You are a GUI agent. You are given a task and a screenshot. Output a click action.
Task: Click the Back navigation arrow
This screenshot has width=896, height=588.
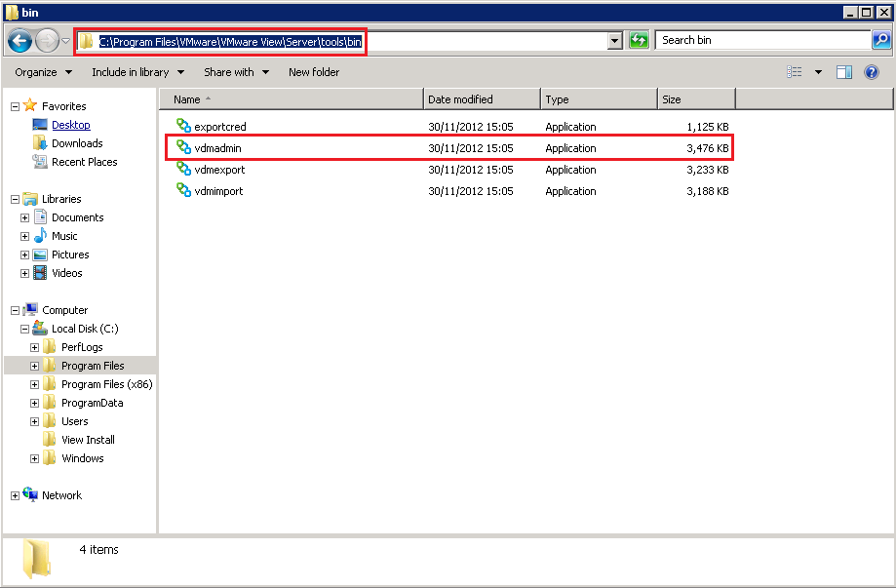20,41
